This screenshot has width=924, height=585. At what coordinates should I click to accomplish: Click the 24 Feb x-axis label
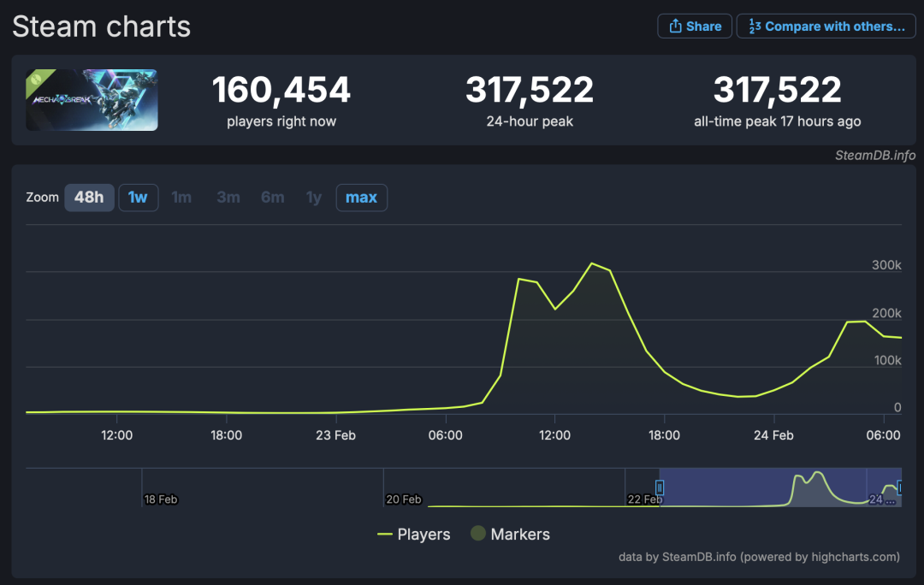[x=773, y=435]
